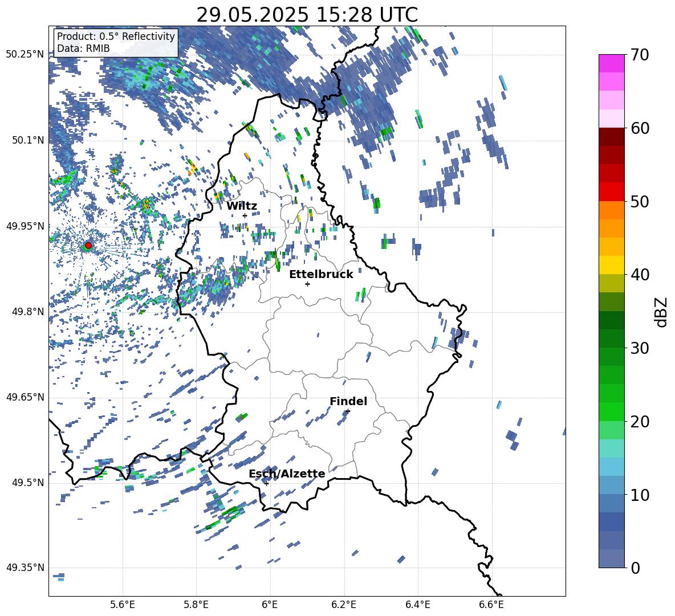Image resolution: width=675 pixels, height=616 pixels.
Task: Click the 0 value on the colorbar
Action: click(636, 568)
